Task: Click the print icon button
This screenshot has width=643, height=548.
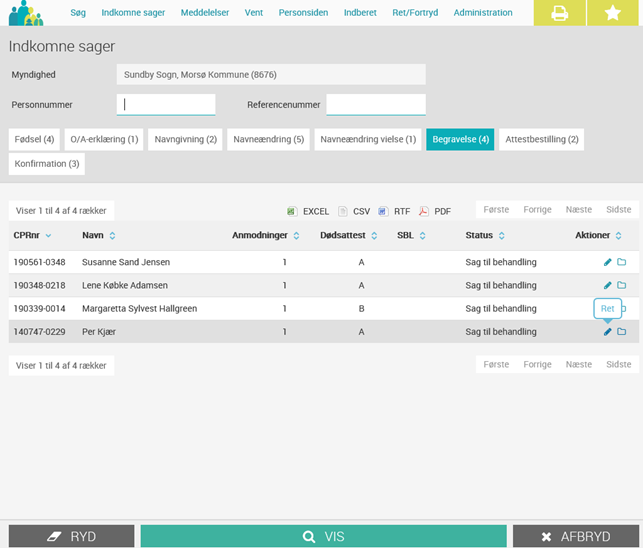Action: tap(559, 13)
